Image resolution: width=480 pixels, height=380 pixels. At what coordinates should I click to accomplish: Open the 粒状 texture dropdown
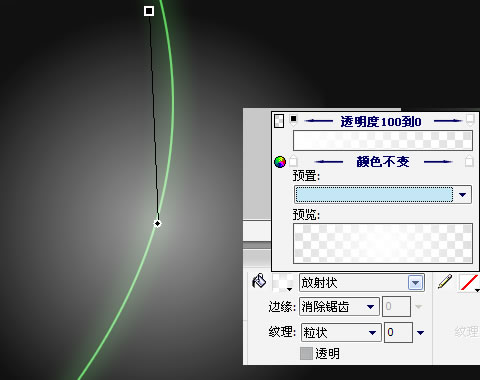(372, 332)
